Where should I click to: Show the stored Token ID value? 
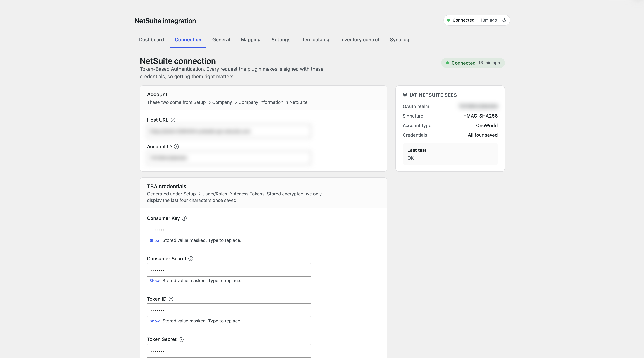155,321
